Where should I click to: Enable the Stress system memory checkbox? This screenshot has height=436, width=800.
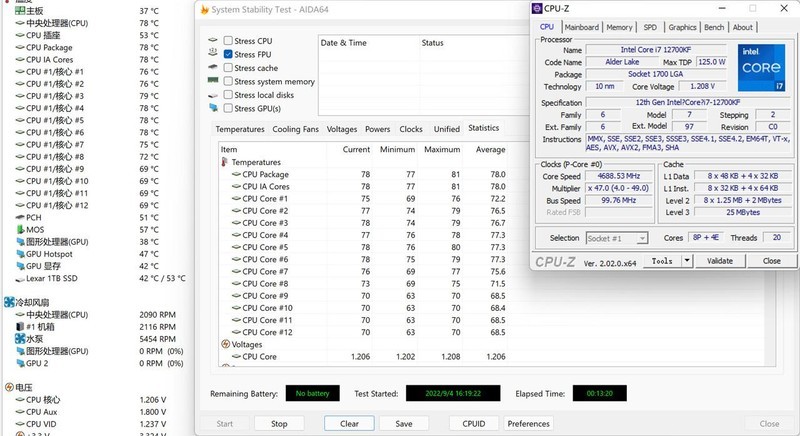pyautogui.click(x=228, y=81)
